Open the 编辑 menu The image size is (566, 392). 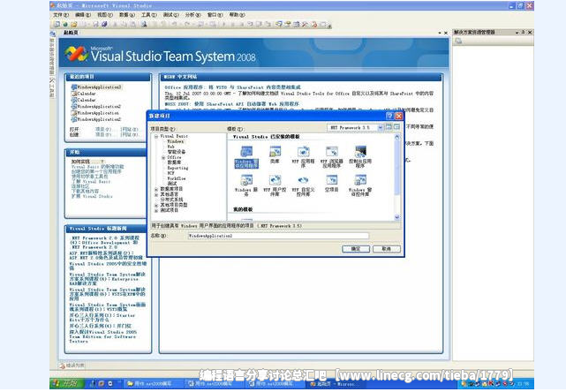click(x=83, y=15)
